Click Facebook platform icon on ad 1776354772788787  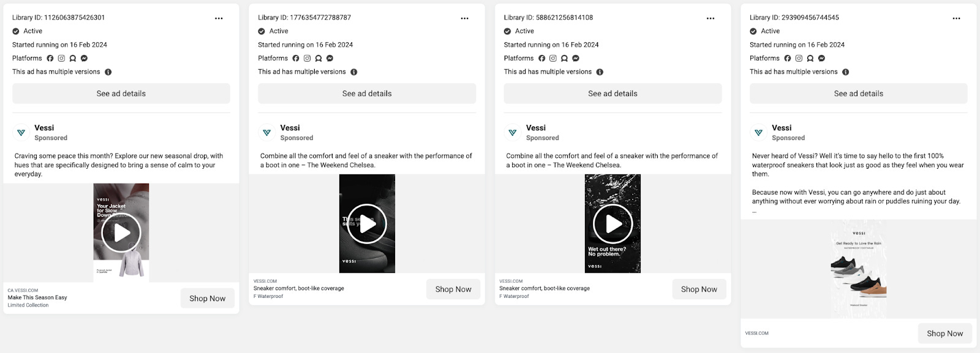click(296, 58)
